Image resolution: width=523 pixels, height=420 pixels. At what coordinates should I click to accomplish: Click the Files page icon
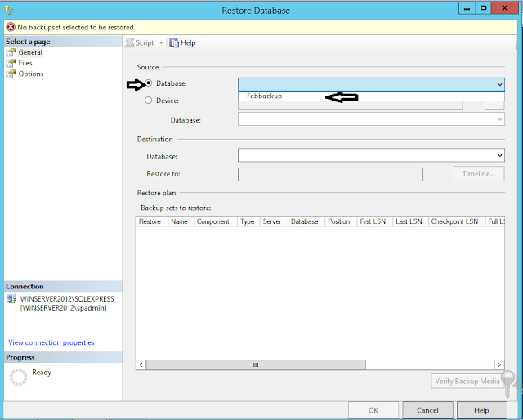pos(11,63)
